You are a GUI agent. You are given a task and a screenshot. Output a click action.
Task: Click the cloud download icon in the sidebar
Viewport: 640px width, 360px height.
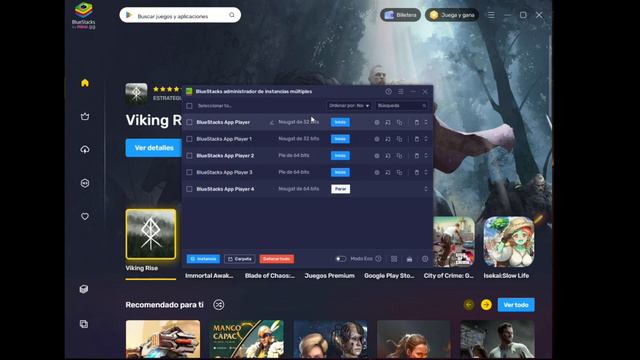(x=85, y=150)
